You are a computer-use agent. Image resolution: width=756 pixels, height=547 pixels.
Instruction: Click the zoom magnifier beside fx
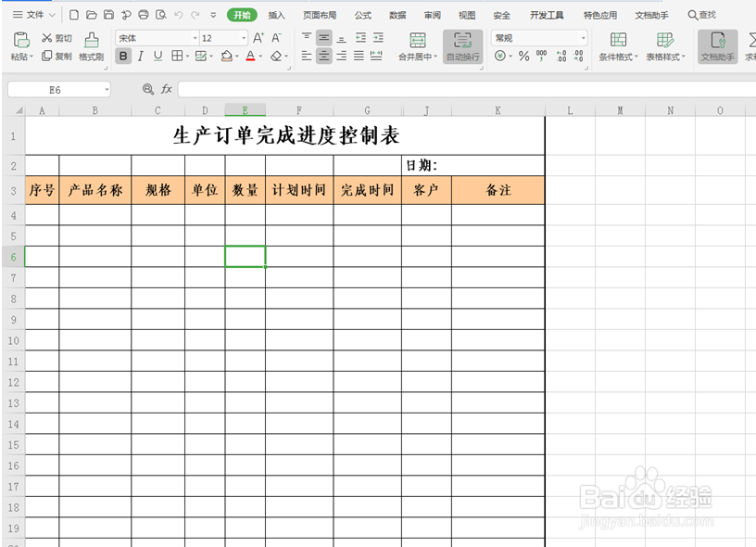[148, 89]
